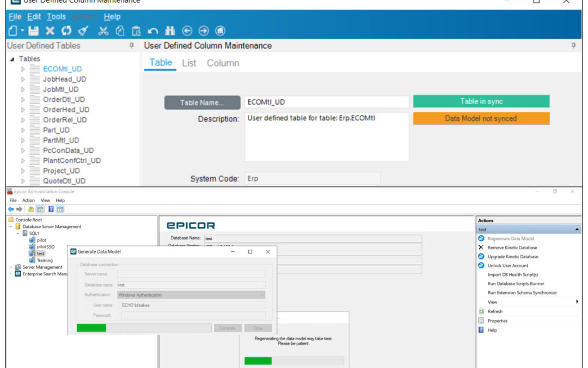The width and height of the screenshot is (588, 368).
Task: Switch to the List tab
Action: point(189,63)
